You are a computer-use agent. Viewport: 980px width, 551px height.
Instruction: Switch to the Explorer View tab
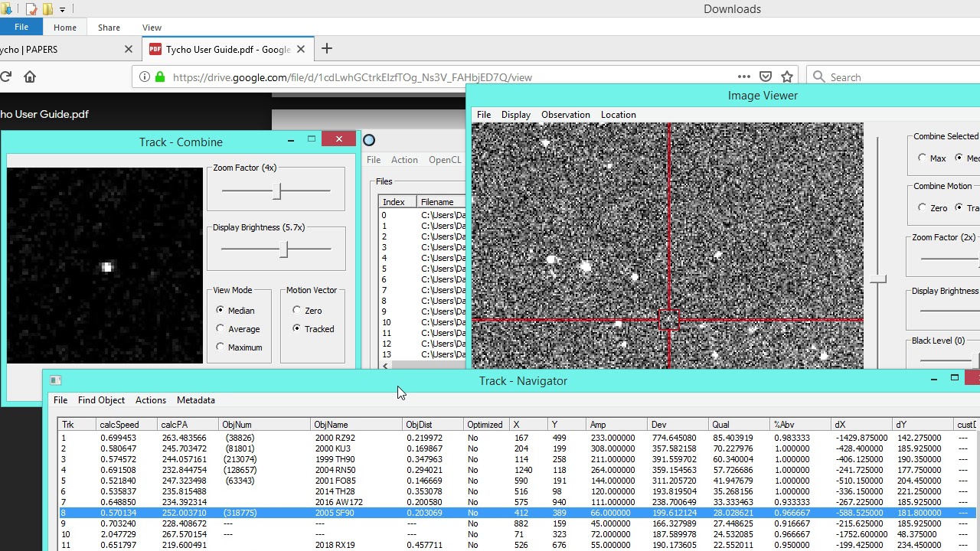click(152, 28)
